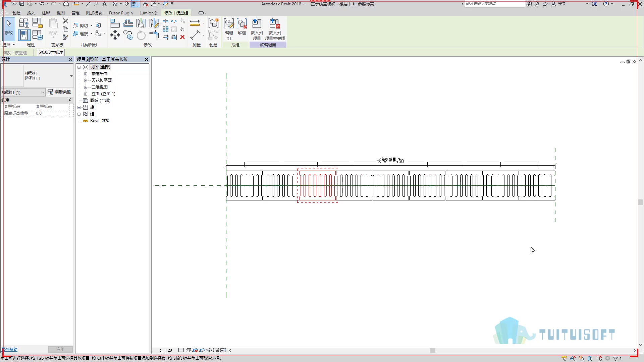
Task: Toggle the Properties palette button
Action: pyautogui.click(x=24, y=35)
